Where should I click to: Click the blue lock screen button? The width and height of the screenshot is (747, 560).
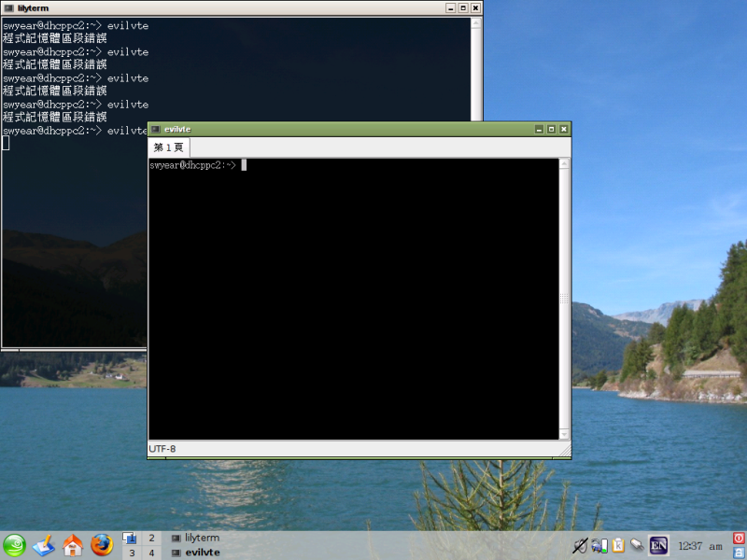[739, 553]
